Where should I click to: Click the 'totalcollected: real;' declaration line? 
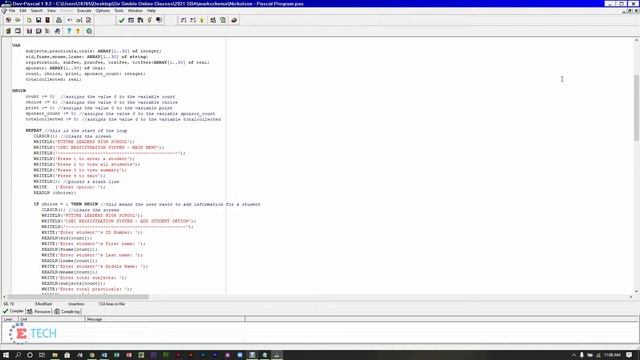point(53,80)
